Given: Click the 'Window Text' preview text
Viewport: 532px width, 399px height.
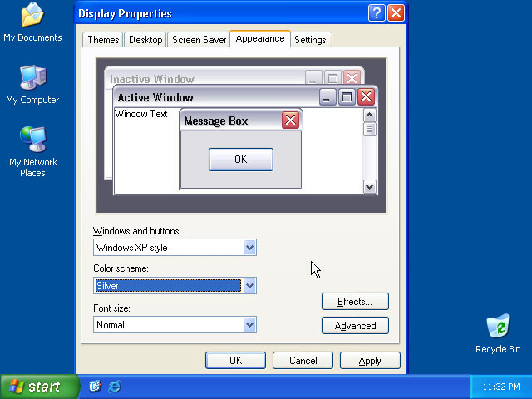Looking at the screenshot, I should (x=141, y=114).
